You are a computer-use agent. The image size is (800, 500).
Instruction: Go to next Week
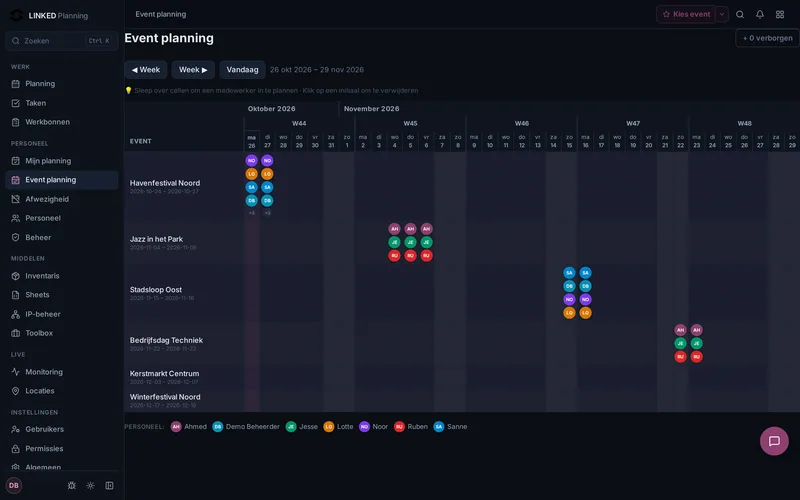[x=193, y=70]
